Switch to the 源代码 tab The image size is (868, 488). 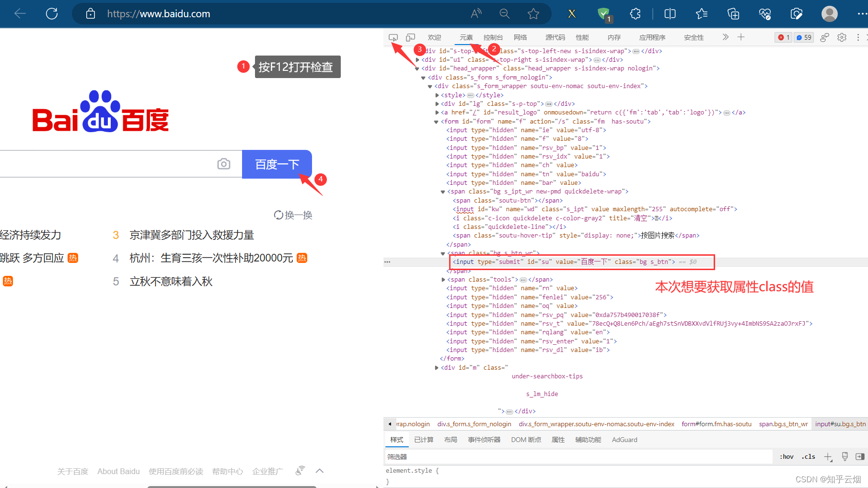(x=555, y=37)
